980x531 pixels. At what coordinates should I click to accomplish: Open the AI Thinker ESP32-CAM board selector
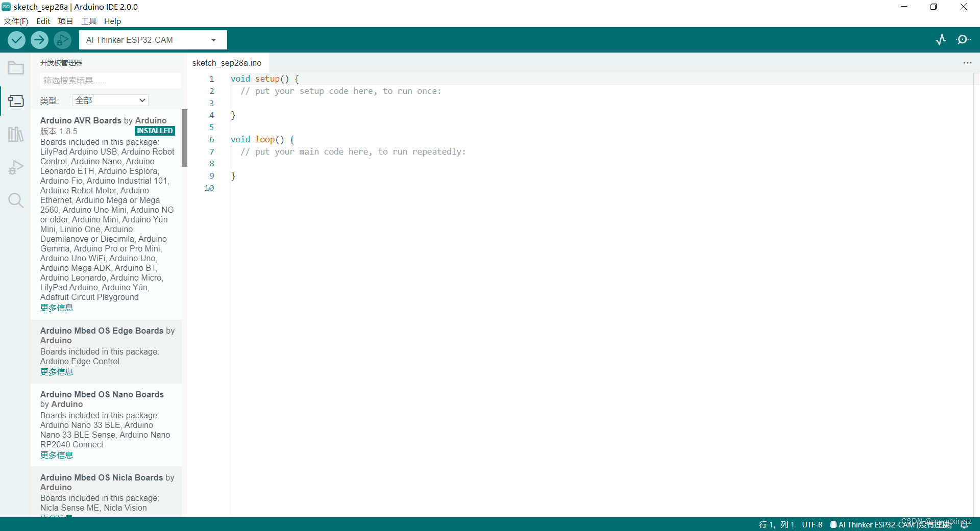pyautogui.click(x=153, y=40)
